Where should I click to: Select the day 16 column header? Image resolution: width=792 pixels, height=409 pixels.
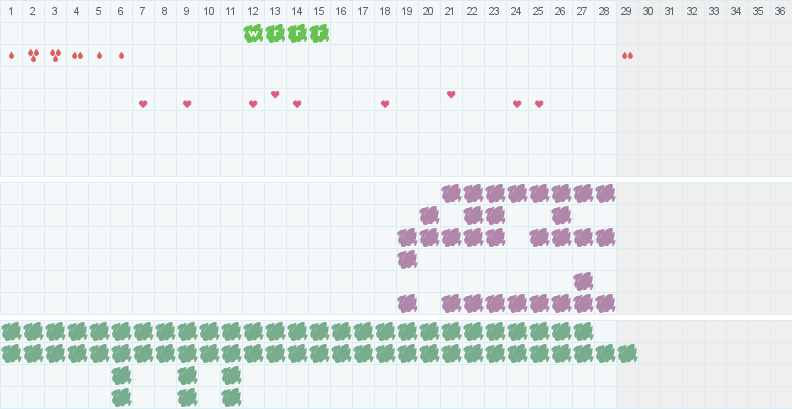pyautogui.click(x=341, y=11)
